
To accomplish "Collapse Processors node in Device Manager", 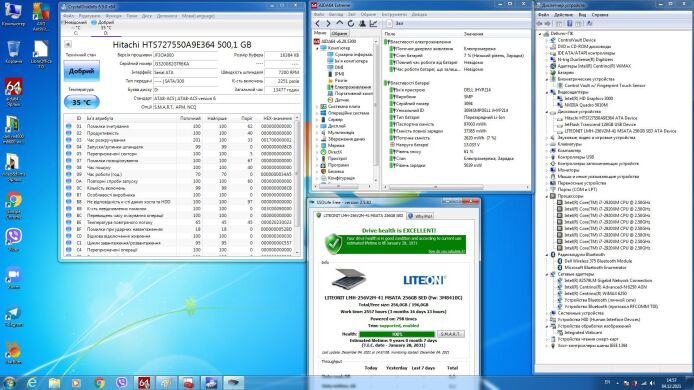I will point(547,196).
